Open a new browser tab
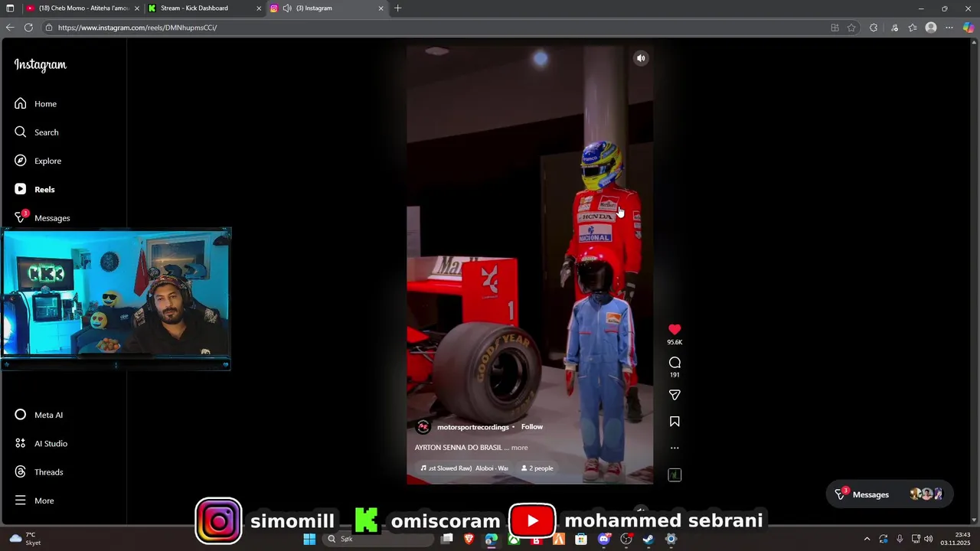 [x=397, y=8]
